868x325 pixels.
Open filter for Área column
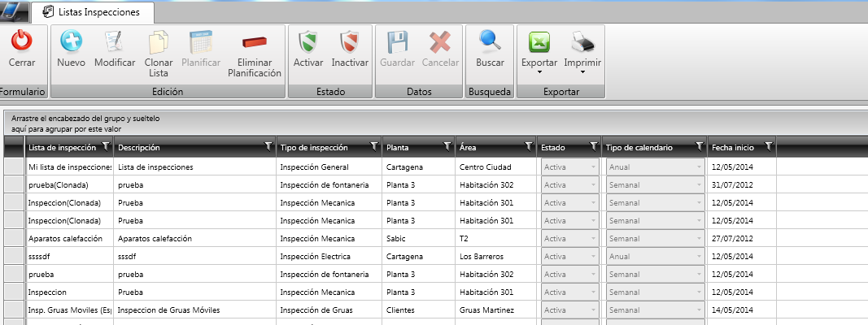pyautogui.click(x=529, y=147)
